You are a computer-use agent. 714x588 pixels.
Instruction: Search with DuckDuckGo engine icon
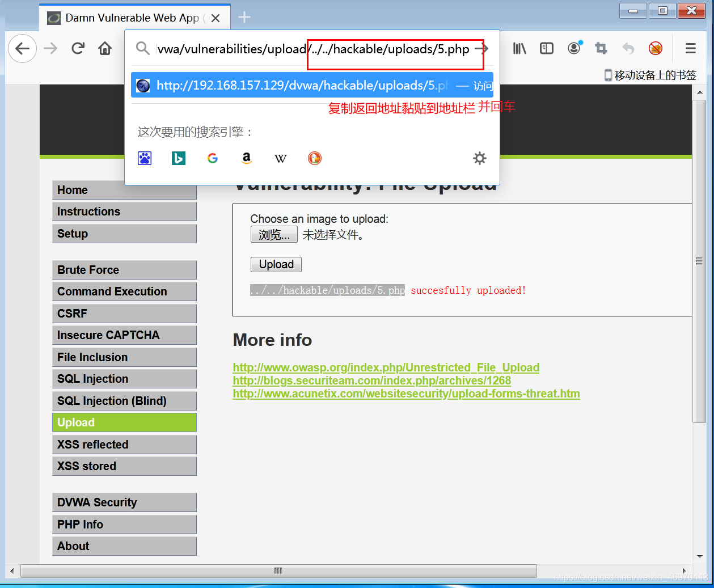(315, 158)
